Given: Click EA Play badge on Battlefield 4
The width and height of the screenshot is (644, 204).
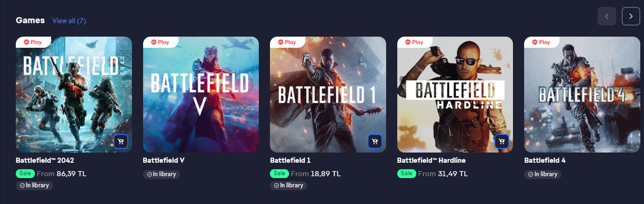Looking at the screenshot, I should [x=541, y=42].
